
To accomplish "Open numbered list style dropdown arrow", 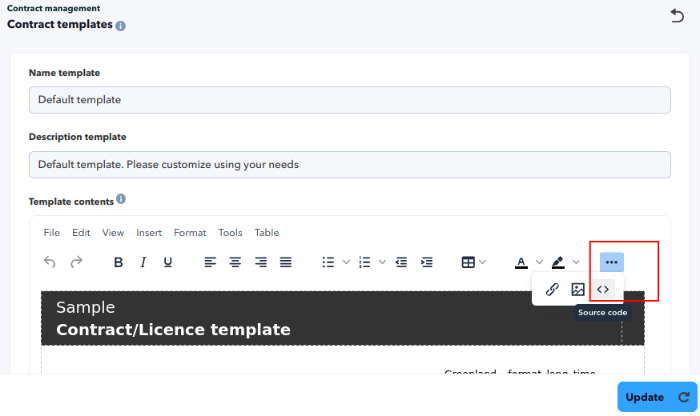I will [x=382, y=262].
